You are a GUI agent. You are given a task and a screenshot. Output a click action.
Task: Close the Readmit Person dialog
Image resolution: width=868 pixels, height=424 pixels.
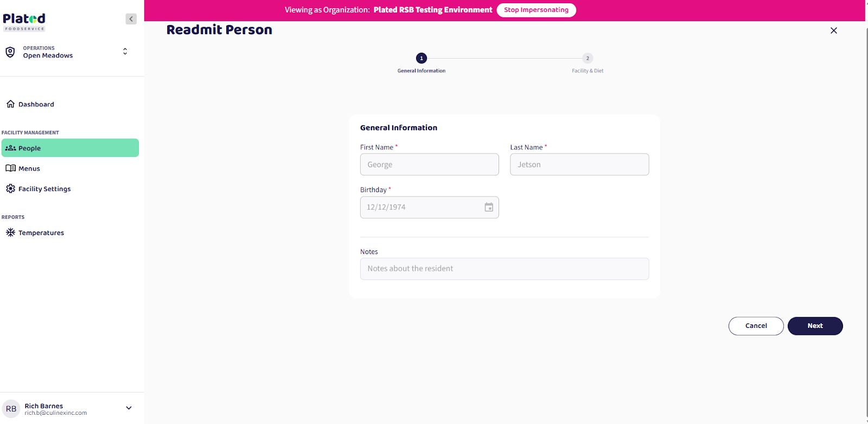[833, 30]
